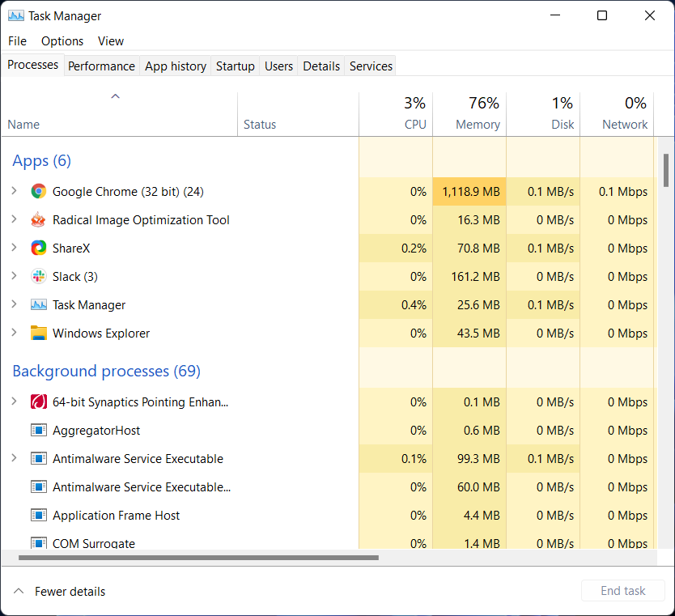
Task: Open the Startup tab
Action: [235, 66]
